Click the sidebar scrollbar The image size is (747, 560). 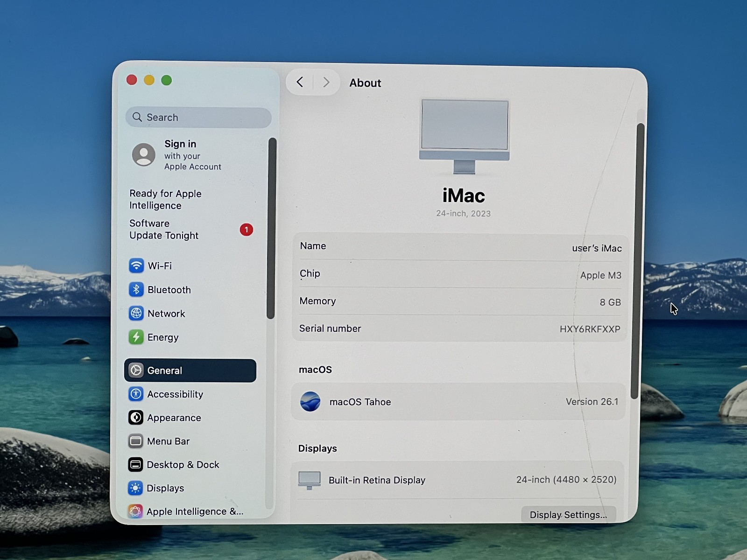click(x=271, y=228)
